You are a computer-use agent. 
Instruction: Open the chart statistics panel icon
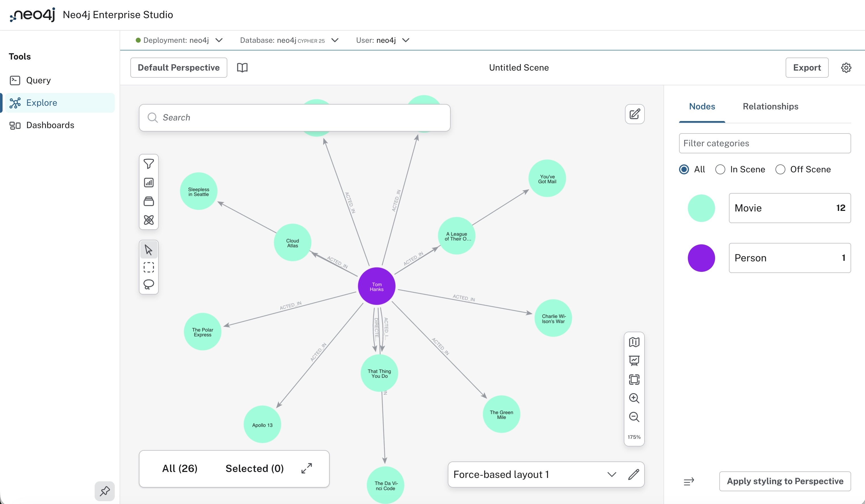(149, 182)
